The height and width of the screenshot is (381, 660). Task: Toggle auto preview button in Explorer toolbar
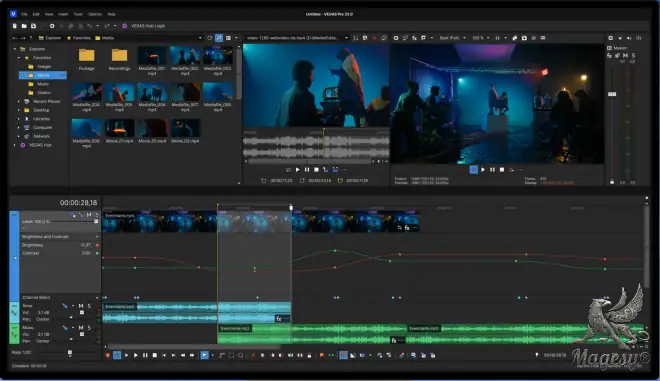(219, 38)
